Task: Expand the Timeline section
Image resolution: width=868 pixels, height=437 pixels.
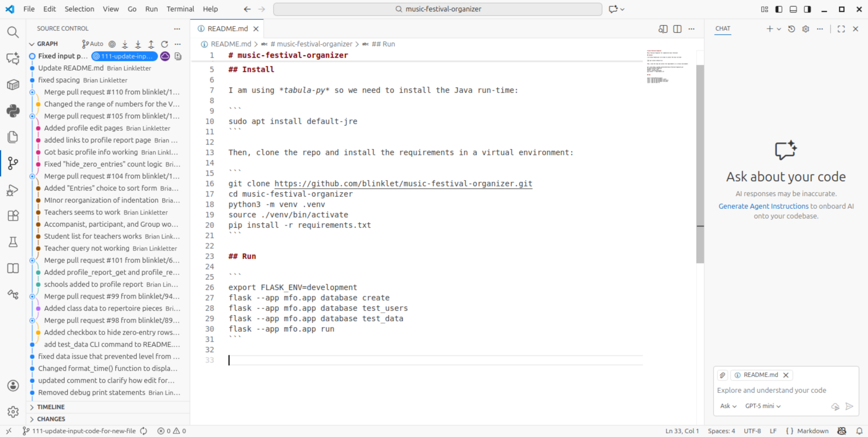Action: (x=51, y=407)
